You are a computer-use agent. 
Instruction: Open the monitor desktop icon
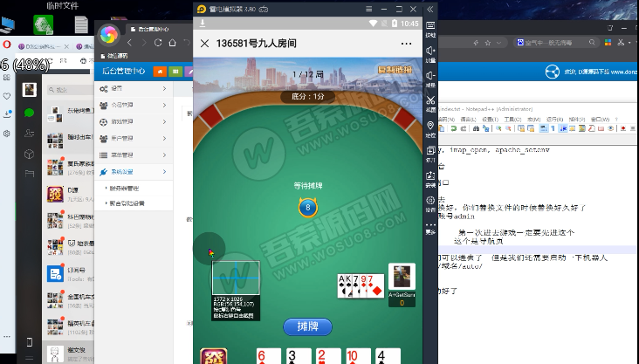click(7, 24)
